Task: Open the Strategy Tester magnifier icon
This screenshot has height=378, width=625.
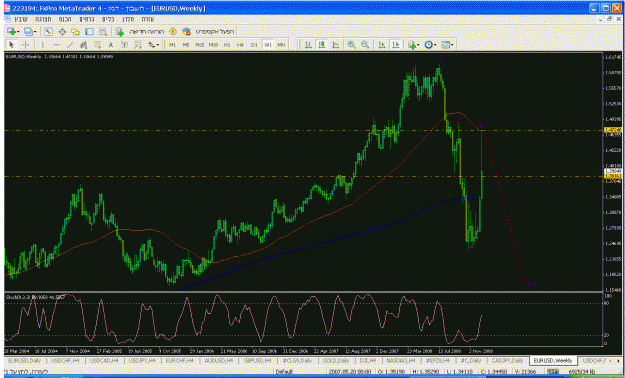Action: [103, 32]
